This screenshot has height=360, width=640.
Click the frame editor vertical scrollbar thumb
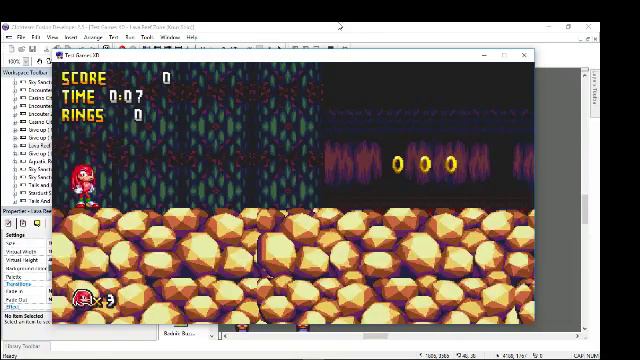point(585,210)
